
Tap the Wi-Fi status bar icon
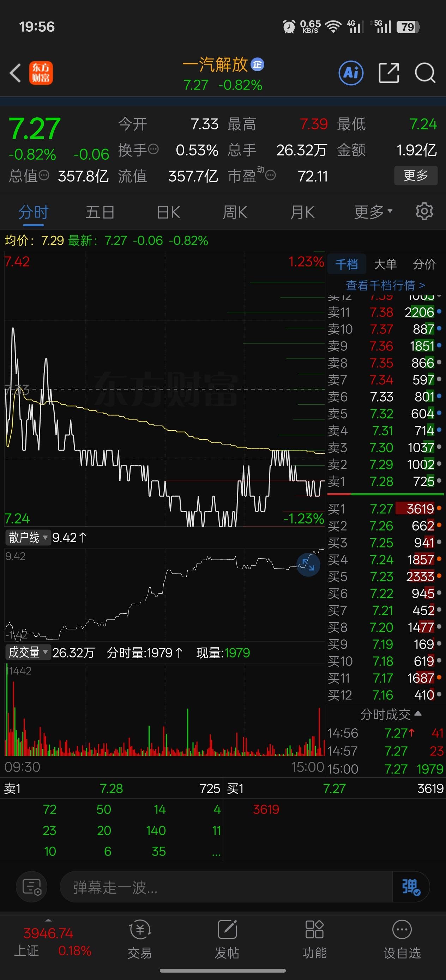pos(333,27)
